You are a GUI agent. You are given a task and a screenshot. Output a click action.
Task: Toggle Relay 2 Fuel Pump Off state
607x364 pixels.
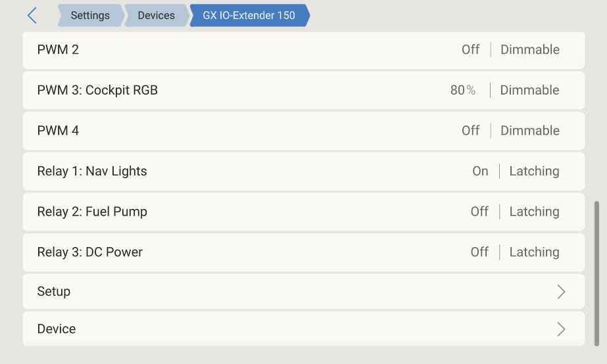479,212
